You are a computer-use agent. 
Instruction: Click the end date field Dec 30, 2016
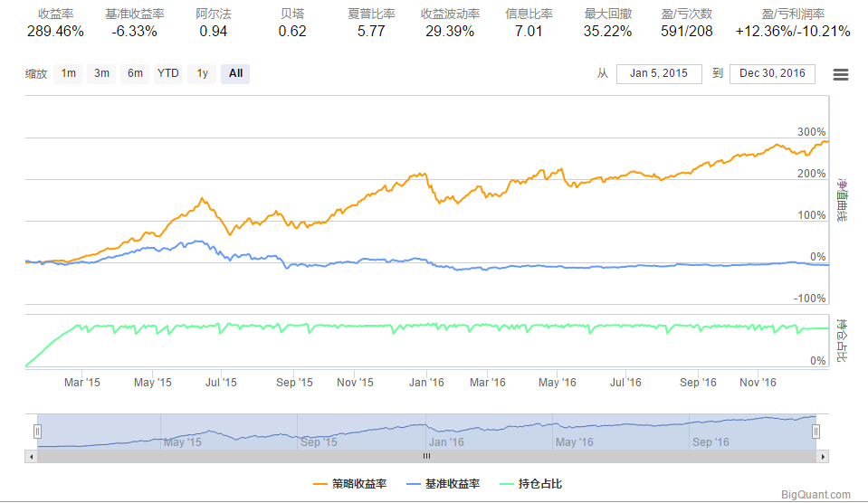click(x=772, y=73)
